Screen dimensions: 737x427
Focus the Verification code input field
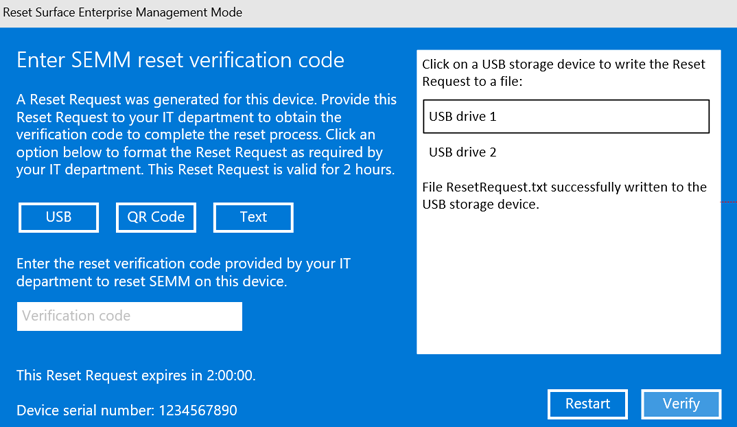click(130, 316)
